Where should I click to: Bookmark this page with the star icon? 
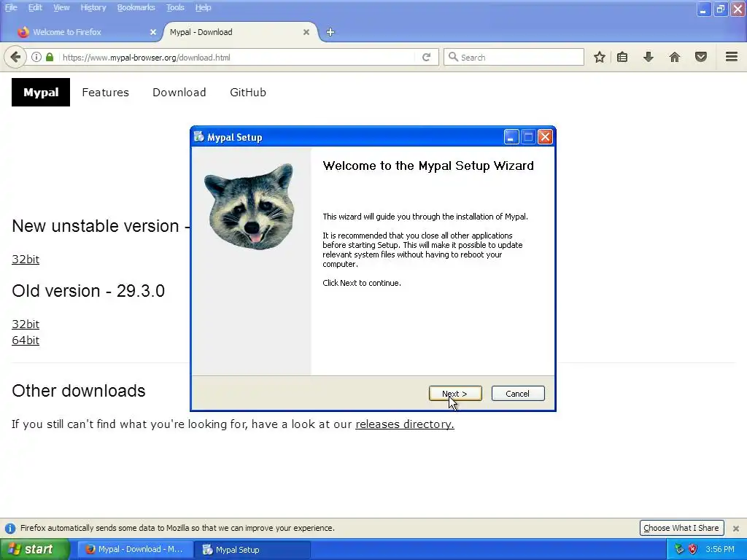click(x=600, y=57)
